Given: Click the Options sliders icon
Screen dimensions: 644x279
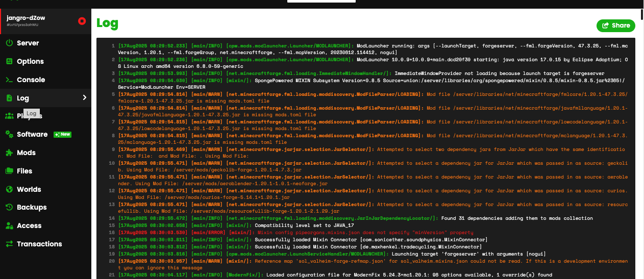Looking at the screenshot, I should [x=9, y=61].
